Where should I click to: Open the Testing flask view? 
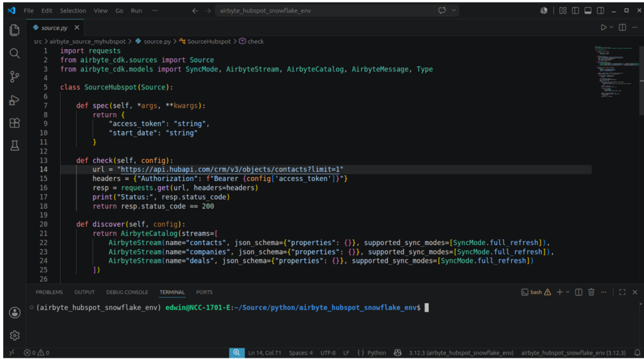click(x=15, y=145)
